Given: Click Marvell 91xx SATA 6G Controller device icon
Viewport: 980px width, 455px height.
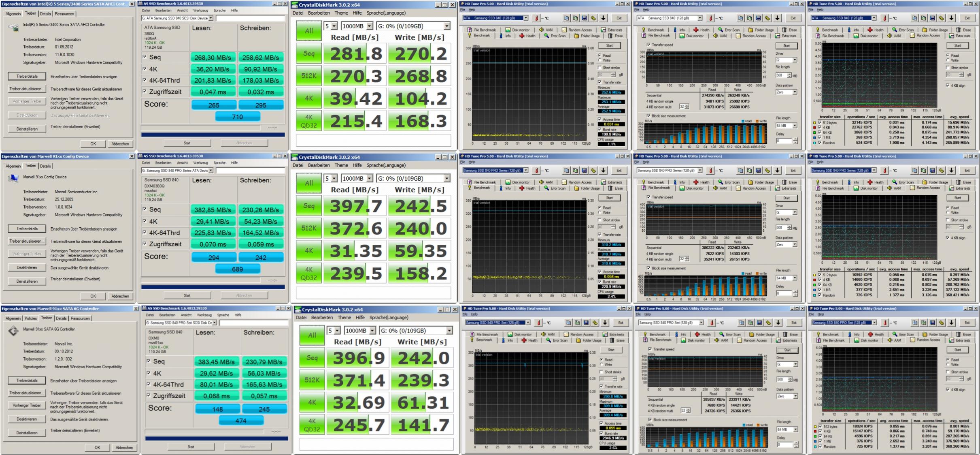Looking at the screenshot, I should 14,331.
